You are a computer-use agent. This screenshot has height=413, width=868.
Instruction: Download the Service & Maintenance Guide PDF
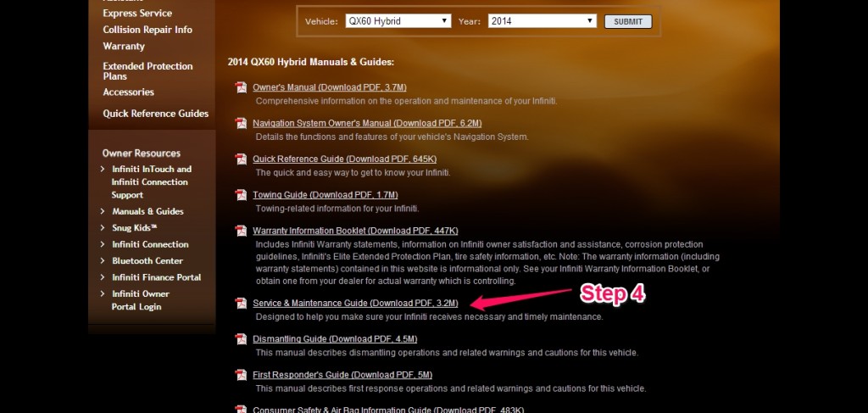click(355, 303)
